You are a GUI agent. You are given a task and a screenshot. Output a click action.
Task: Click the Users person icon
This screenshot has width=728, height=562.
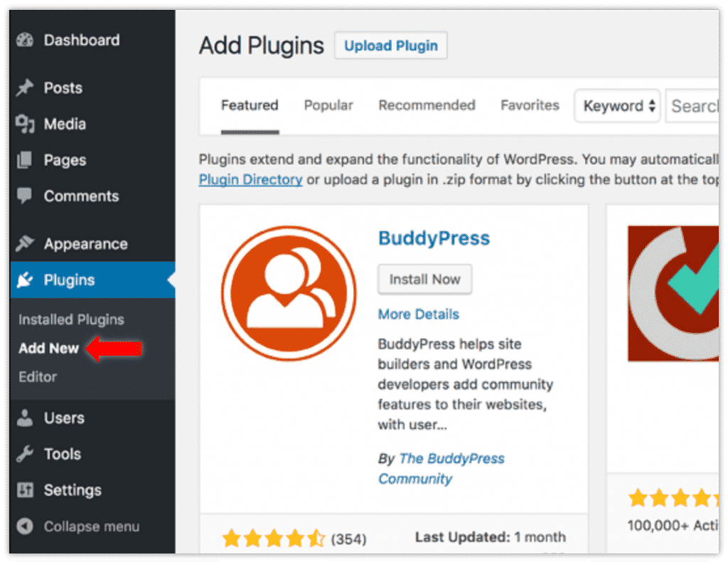coord(25,418)
